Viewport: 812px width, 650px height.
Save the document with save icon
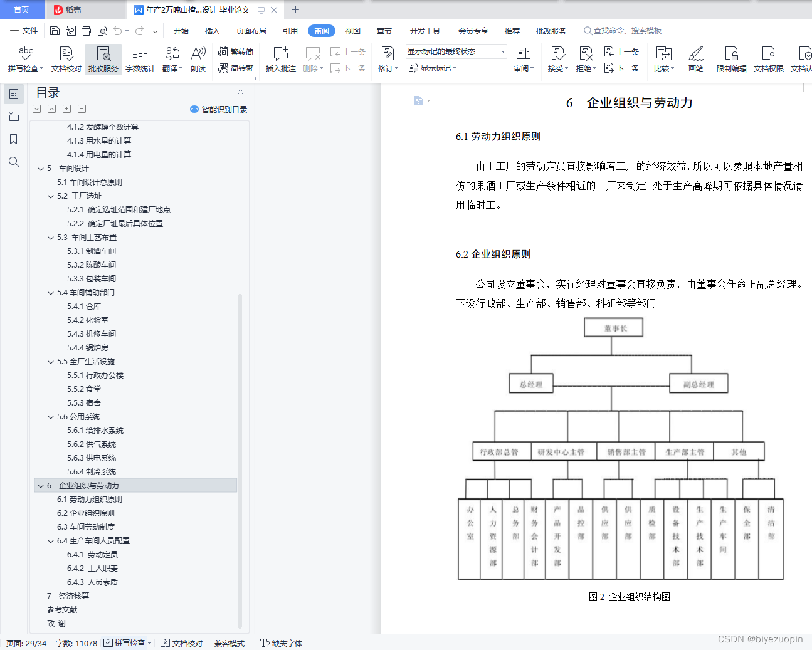[55, 31]
